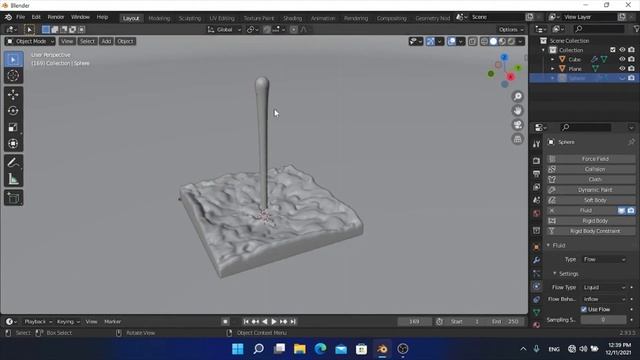Open the Render properties tab
The height and width of the screenshot is (360, 640).
536,161
